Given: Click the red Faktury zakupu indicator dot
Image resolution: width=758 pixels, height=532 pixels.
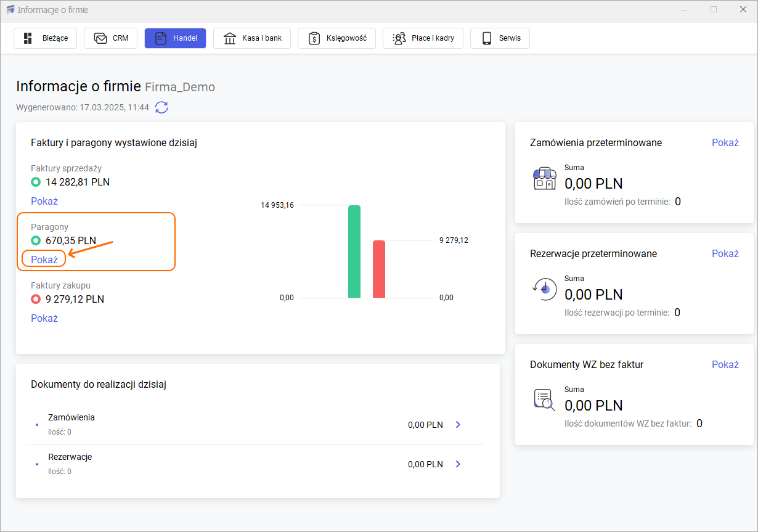Looking at the screenshot, I should (36, 299).
